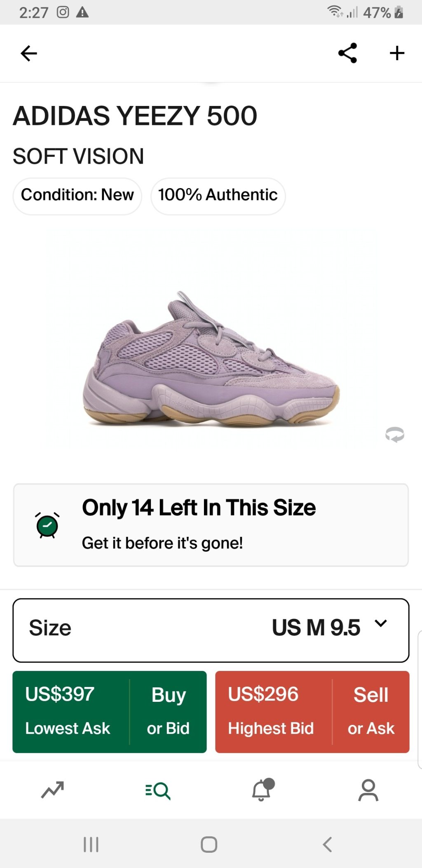The image size is (422, 868).
Task: Tap the back arrow icon
Action: [29, 53]
